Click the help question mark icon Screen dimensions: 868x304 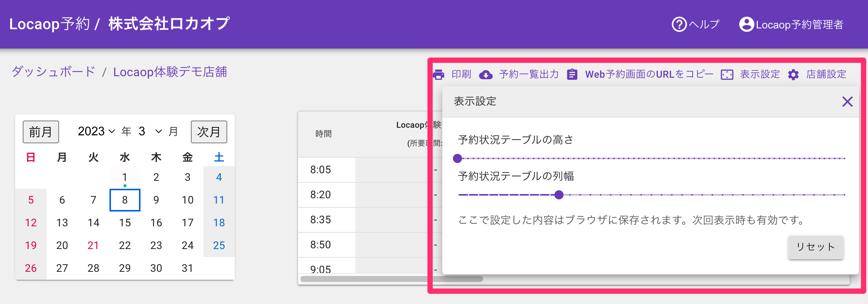coord(679,25)
